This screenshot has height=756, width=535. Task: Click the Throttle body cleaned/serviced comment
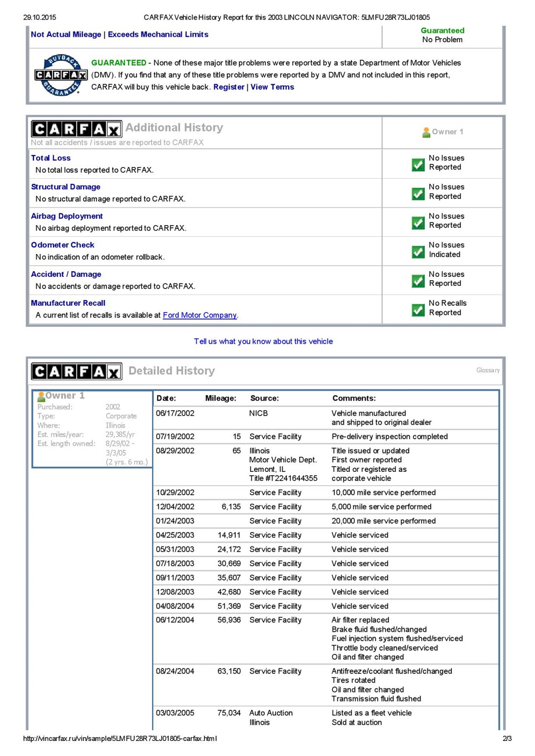(x=385, y=648)
